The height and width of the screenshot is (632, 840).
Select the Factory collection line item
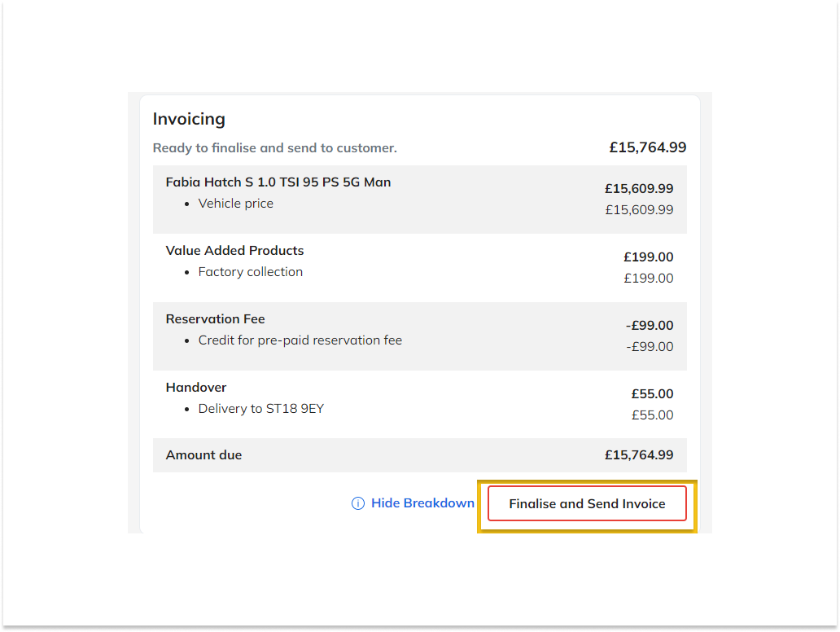250,271
